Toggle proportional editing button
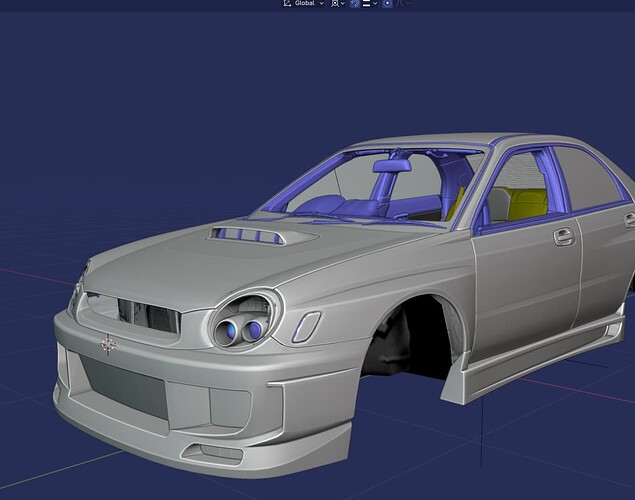 (387, 4)
